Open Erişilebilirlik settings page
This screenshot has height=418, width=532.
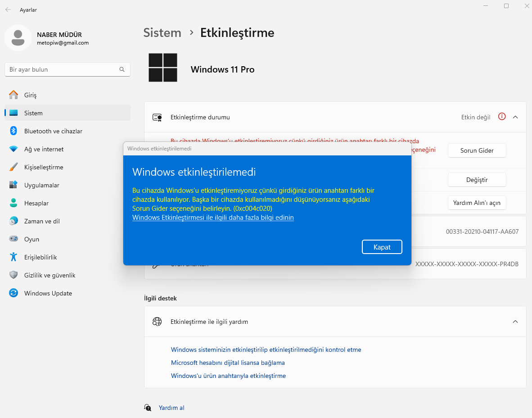point(68,257)
